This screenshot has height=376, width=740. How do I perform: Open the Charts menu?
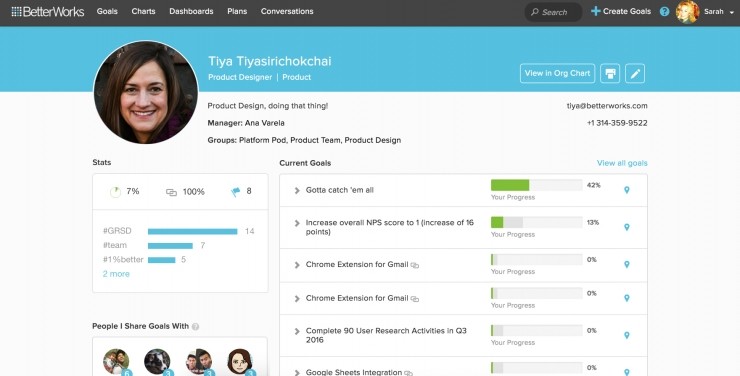click(143, 11)
